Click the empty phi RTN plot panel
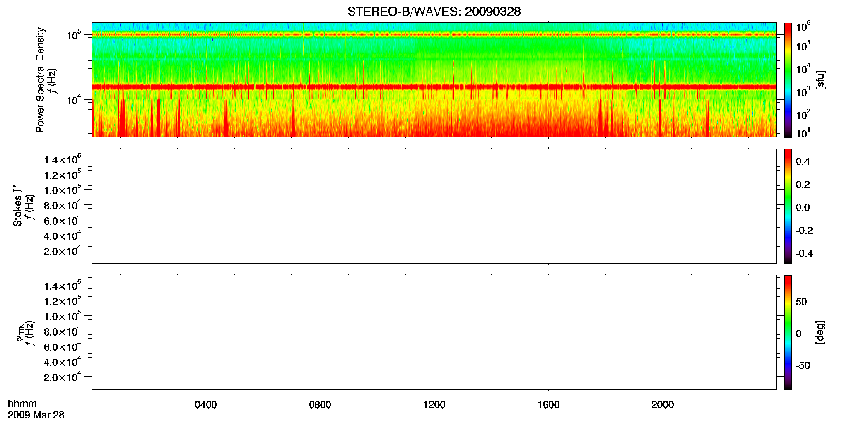Viewport: 868px width, 447px height. click(434, 332)
